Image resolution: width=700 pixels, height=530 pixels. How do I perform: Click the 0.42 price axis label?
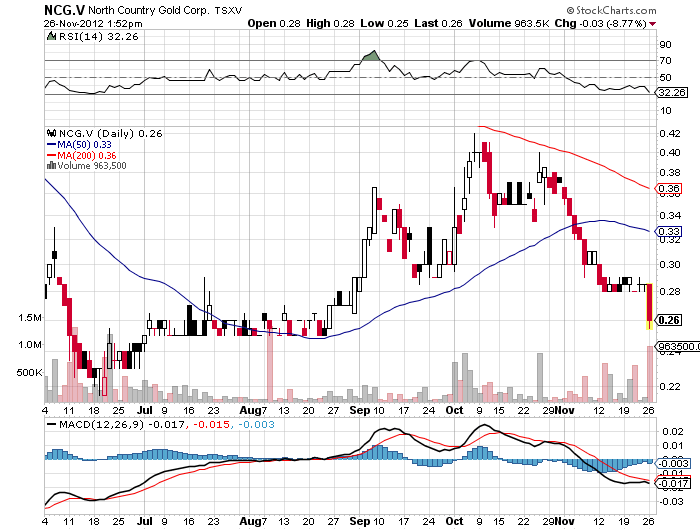click(x=670, y=134)
